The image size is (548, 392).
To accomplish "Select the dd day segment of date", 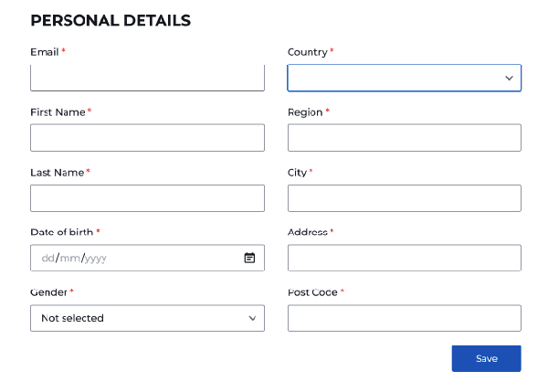I will pyautogui.click(x=48, y=258).
